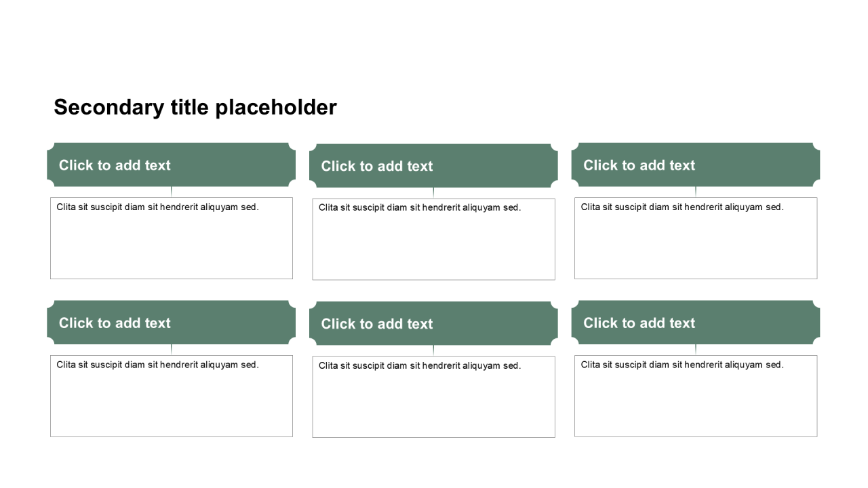The image size is (868, 488).
Task: Click the connector line under top-middle banner
Action: click(433, 192)
